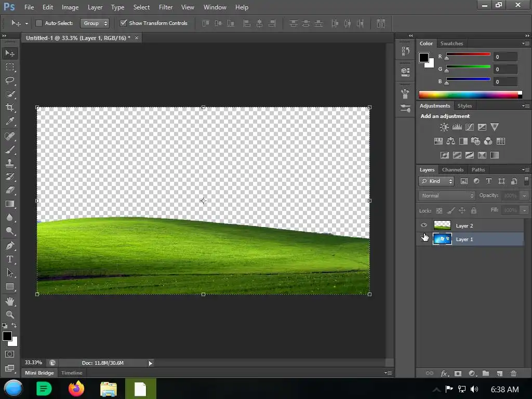This screenshot has width=532, height=399.
Task: Add a Levels adjustment
Action: click(457, 127)
